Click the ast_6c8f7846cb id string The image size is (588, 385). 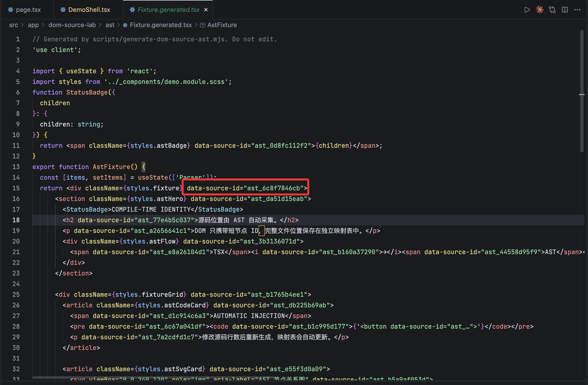273,188
